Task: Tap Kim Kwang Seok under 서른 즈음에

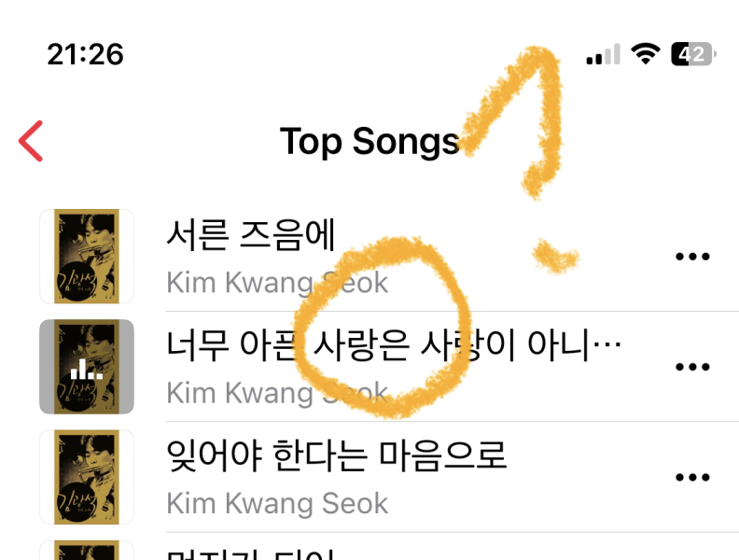Action: tap(277, 283)
